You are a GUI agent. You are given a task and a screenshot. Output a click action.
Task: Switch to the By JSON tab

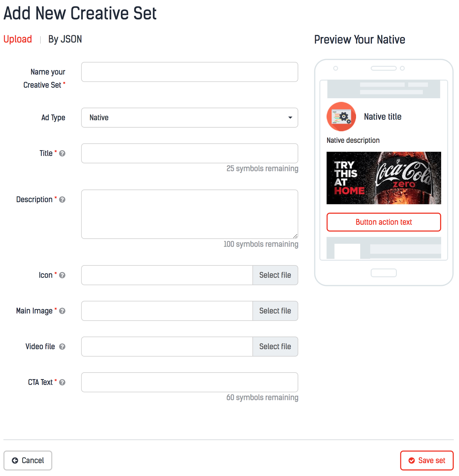(x=65, y=39)
